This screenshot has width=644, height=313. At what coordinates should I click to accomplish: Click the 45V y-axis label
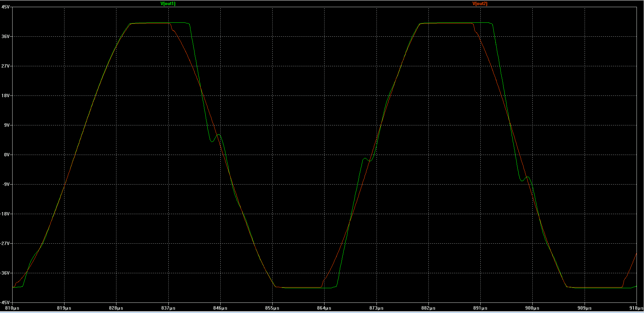click(6, 7)
